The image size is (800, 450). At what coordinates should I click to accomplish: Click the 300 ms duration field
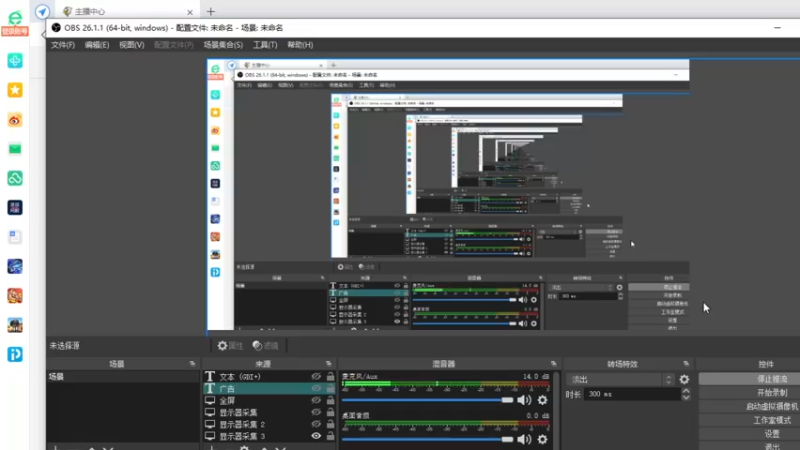pos(632,394)
